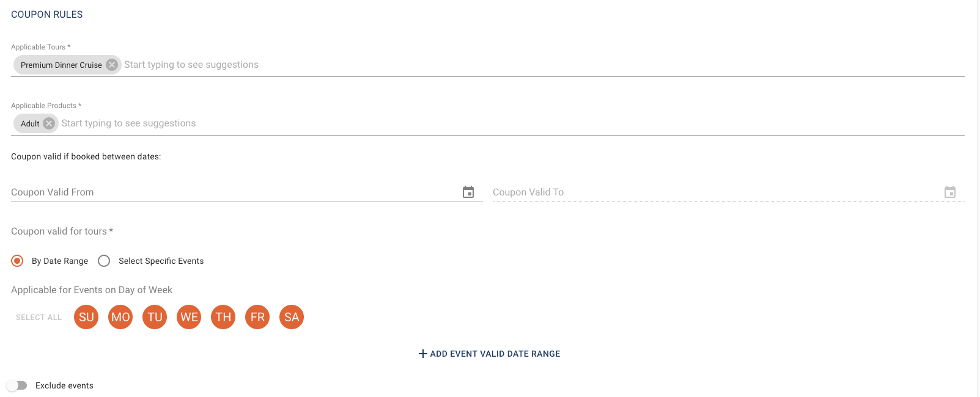Select the By Date Range radio button
This screenshot has height=397, width=980.
(17, 261)
